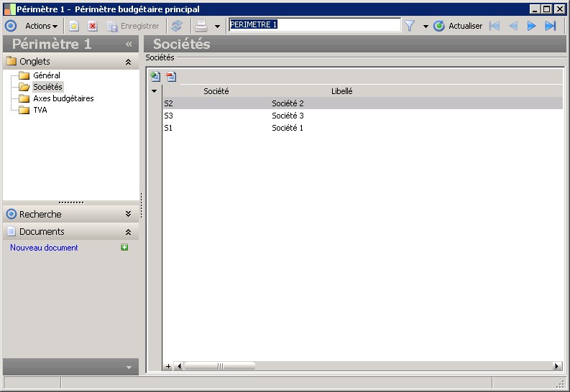Click the refresh arrows toolbar icon
The height and width of the screenshot is (392, 570).
177,26
